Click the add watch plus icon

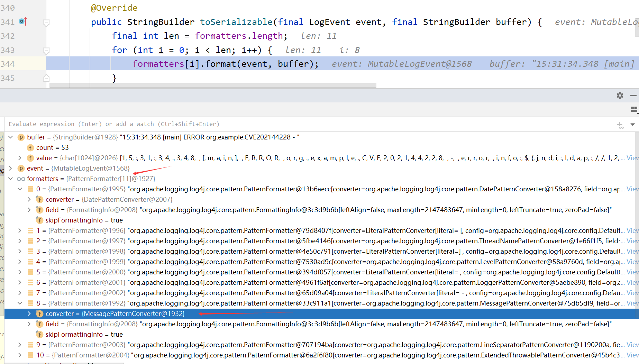[x=620, y=125]
